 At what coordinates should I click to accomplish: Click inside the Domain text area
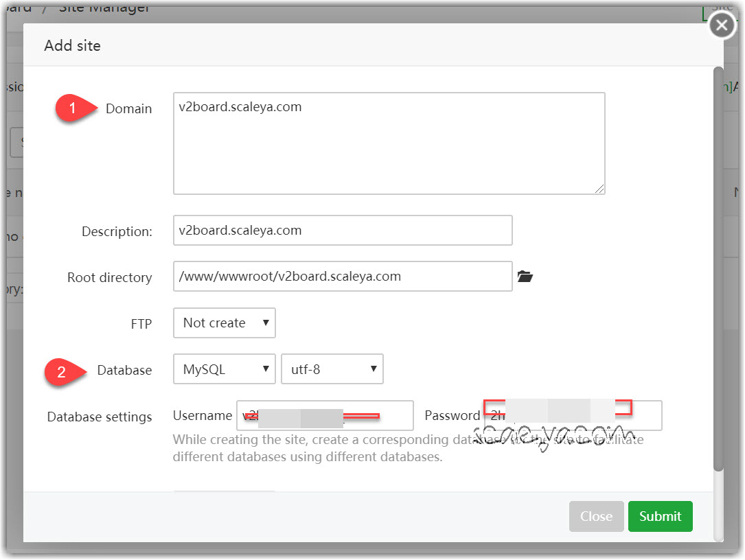389,143
